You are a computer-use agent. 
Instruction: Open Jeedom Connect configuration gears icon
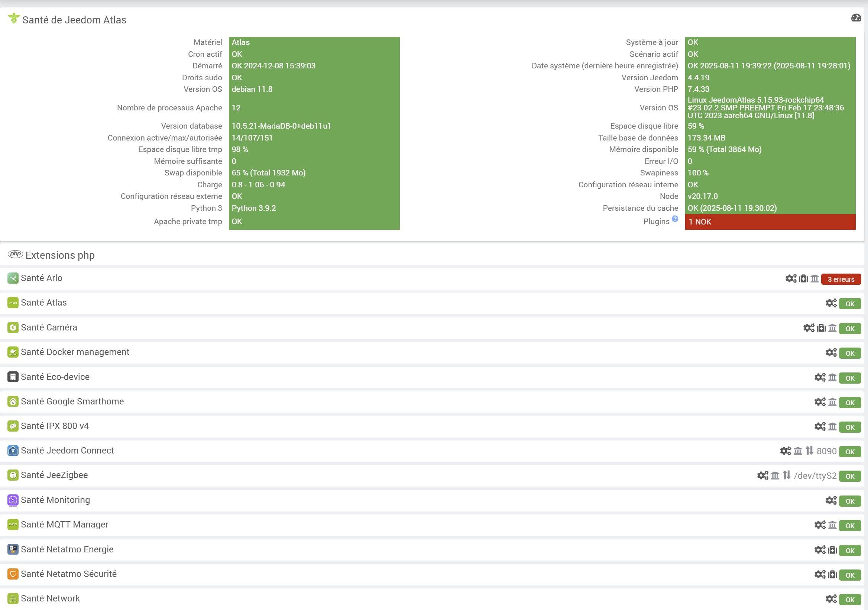pyautogui.click(x=785, y=451)
